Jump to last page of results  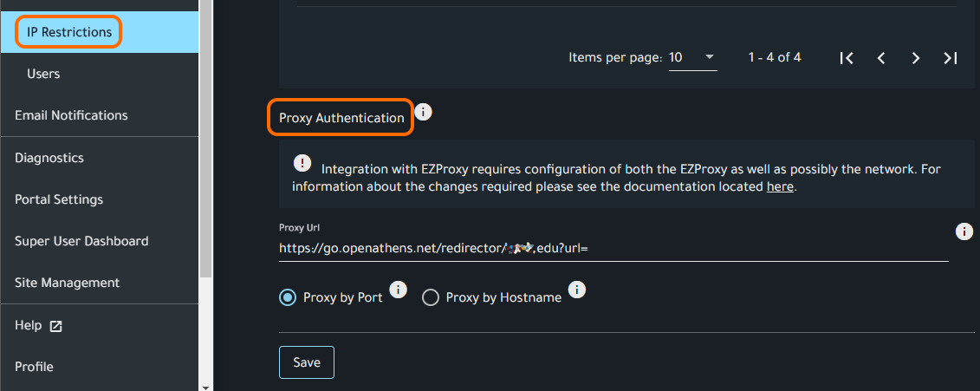pyautogui.click(x=951, y=58)
